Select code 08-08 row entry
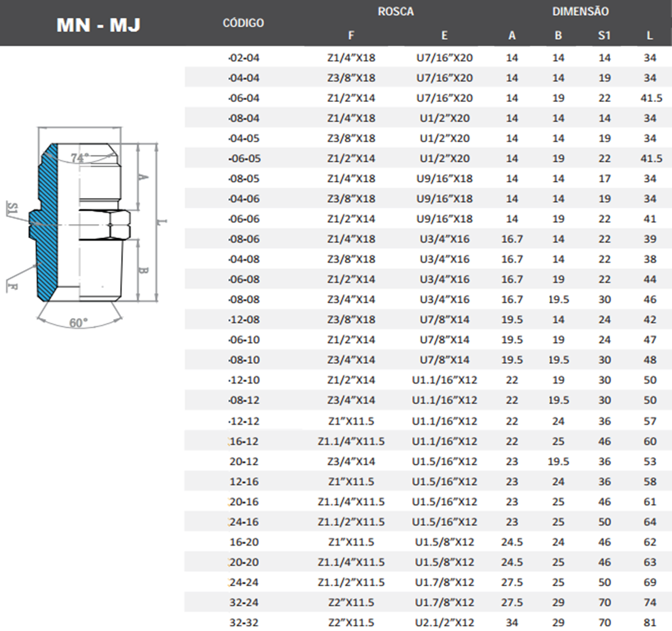672x631 pixels. point(244,300)
